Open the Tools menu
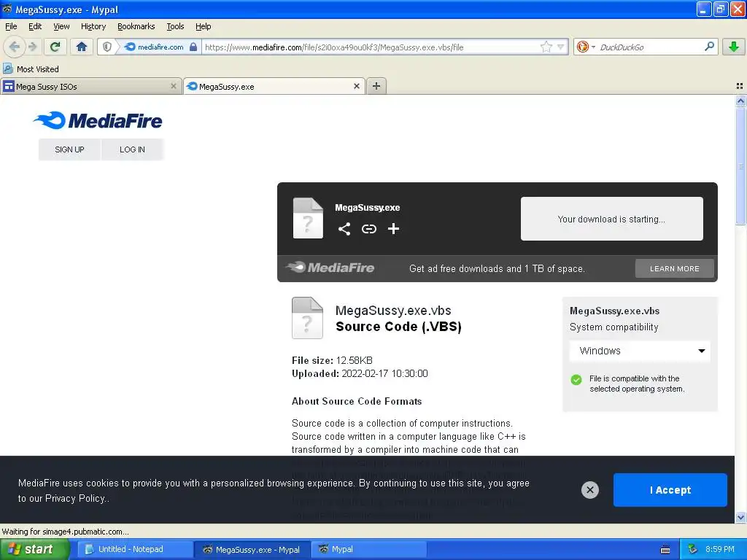Image resolution: width=747 pixels, height=560 pixels. (x=175, y=26)
